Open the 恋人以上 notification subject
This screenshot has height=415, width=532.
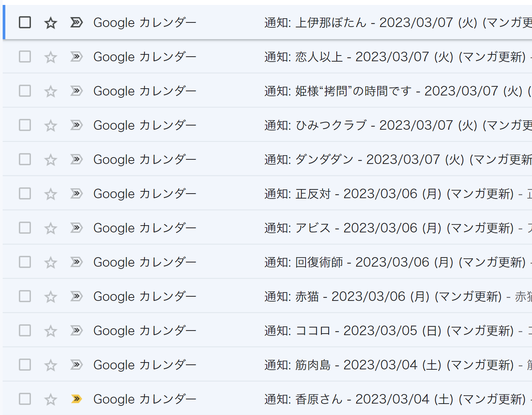[x=395, y=57]
